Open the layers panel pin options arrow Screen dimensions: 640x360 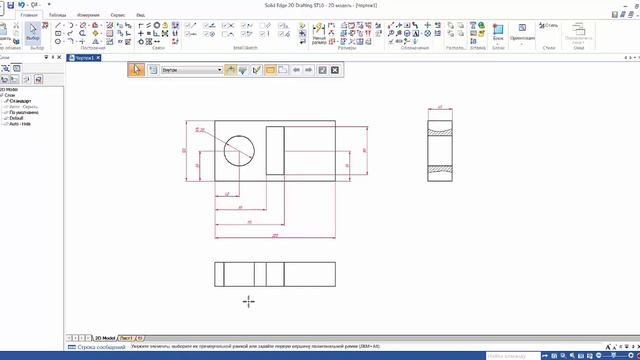pyautogui.click(x=46, y=57)
